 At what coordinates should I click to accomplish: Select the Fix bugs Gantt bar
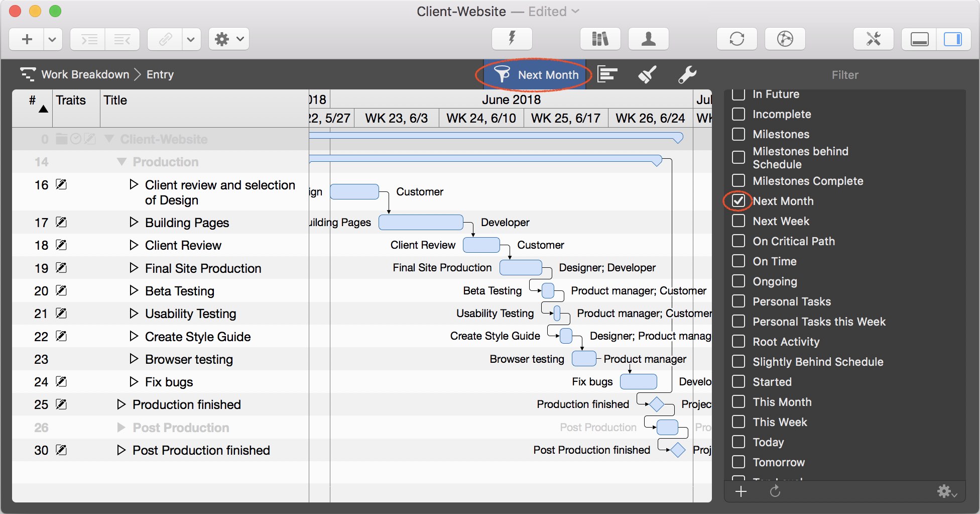pos(638,382)
